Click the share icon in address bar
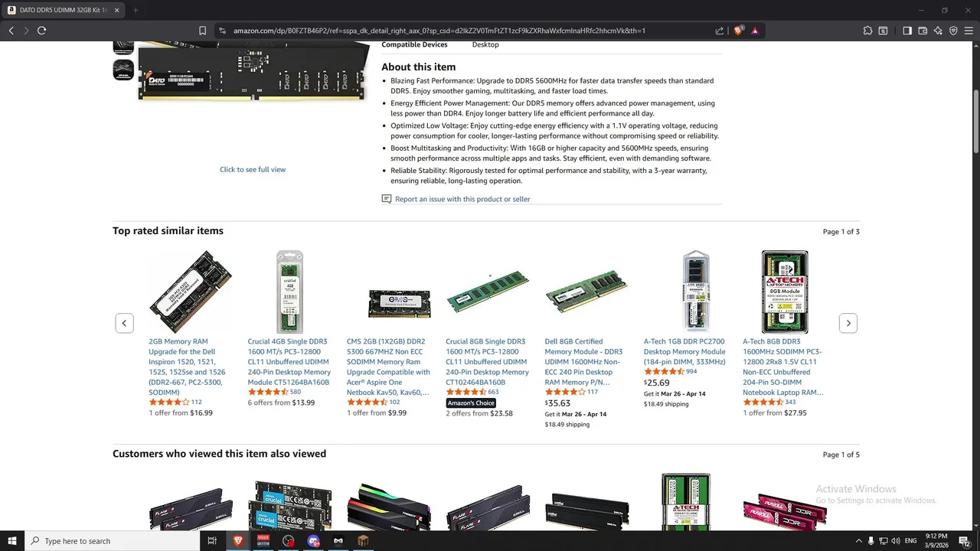This screenshot has height=551, width=980. coord(720,31)
